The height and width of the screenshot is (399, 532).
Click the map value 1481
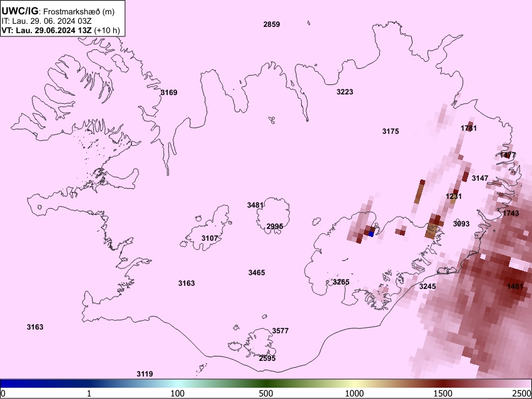(515, 286)
